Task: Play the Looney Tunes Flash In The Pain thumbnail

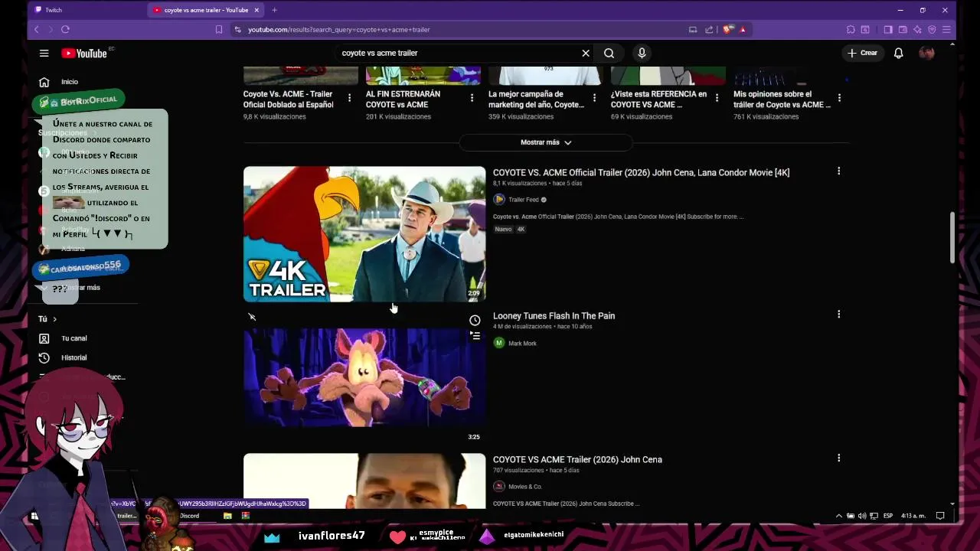Action: 364,377
